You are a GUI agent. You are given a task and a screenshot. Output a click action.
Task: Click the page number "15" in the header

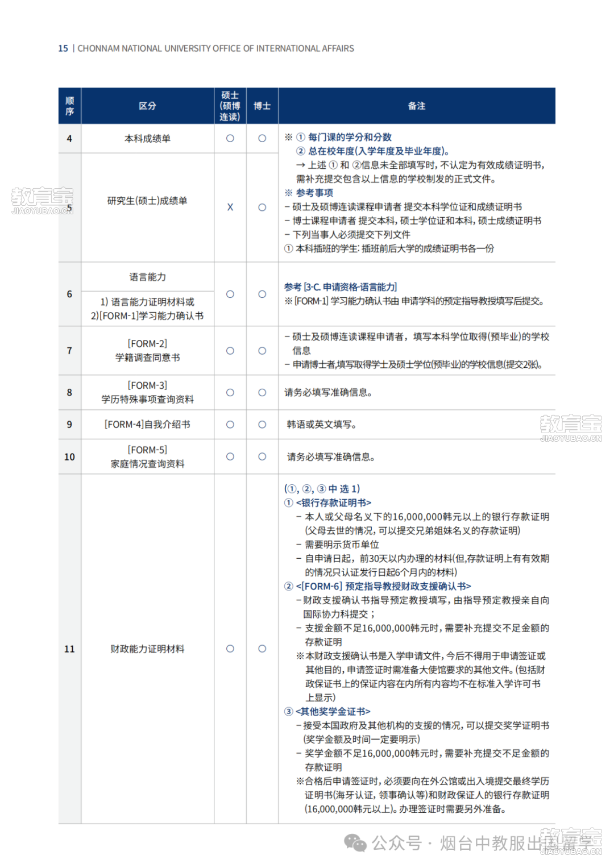(63, 49)
